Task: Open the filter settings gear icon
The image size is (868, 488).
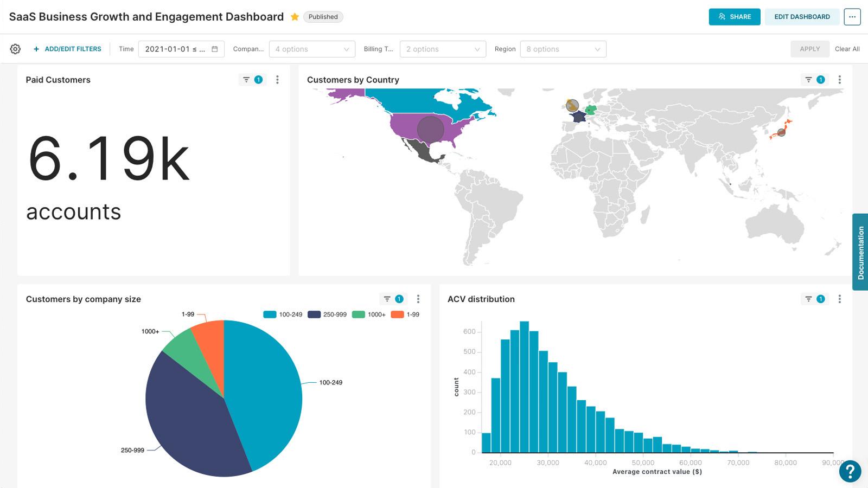Action: tap(15, 49)
